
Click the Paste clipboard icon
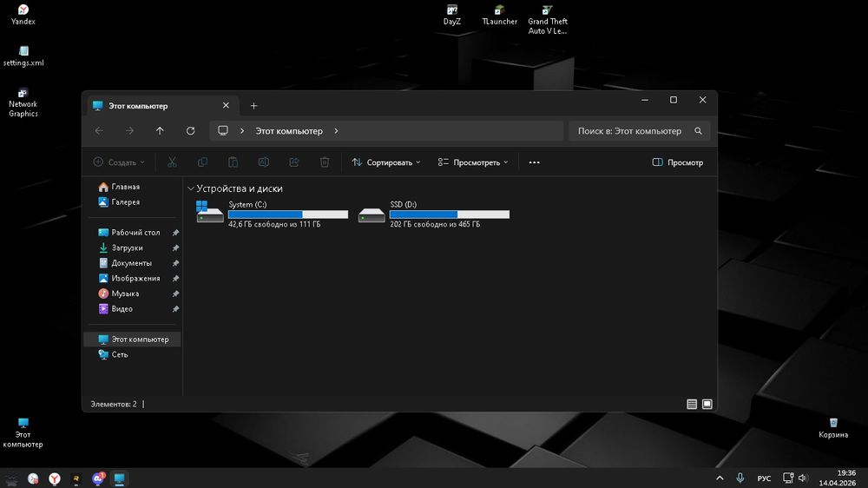click(233, 162)
